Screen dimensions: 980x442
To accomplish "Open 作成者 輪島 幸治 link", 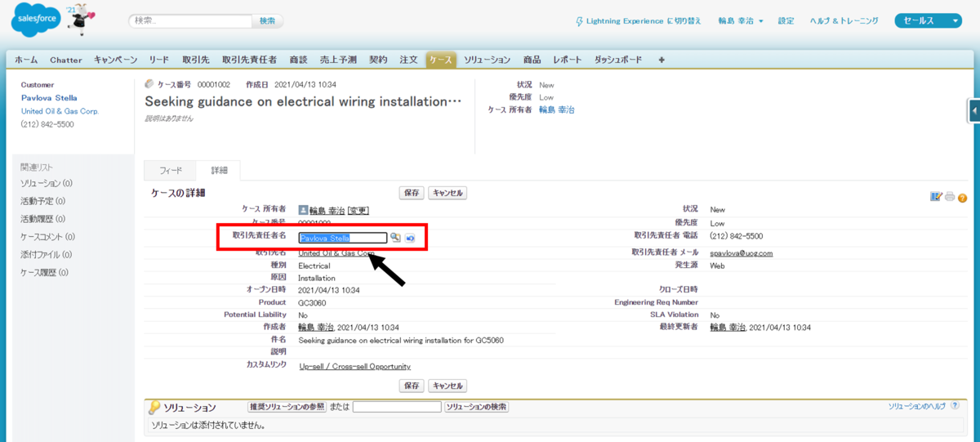I will click(x=317, y=328).
